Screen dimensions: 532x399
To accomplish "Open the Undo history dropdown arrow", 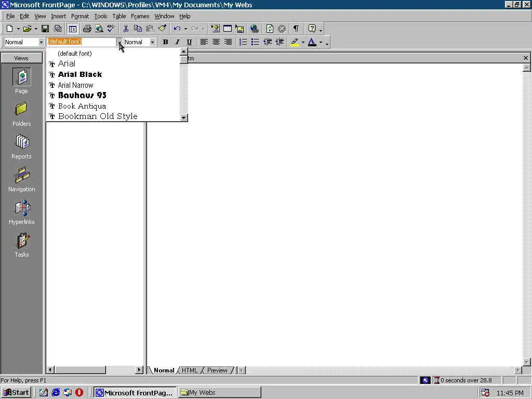I will coord(185,29).
